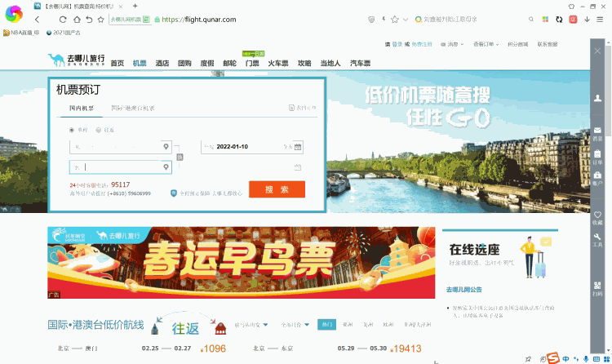Image resolution: width=612 pixels, height=364 pixels.
Task: Click the bookmark star in address bar
Action: [x=394, y=19]
